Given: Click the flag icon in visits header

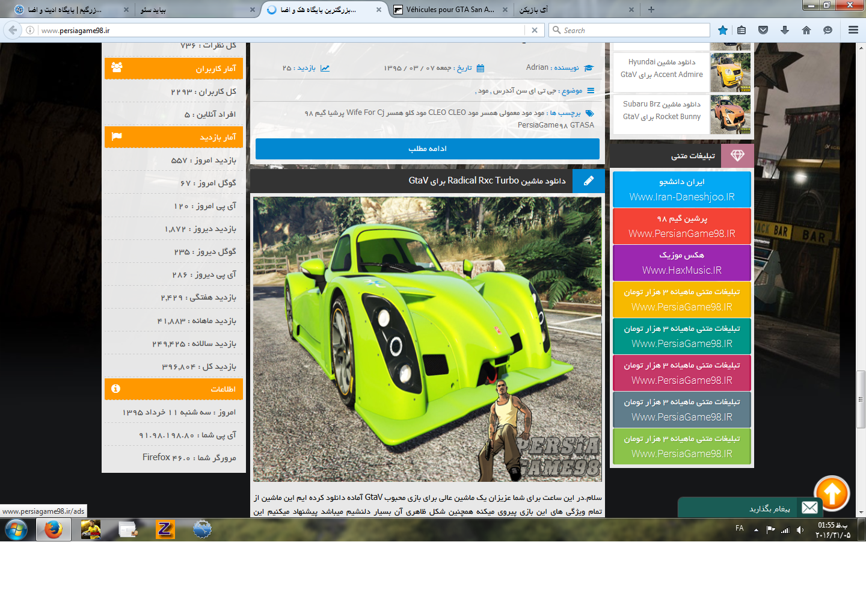Looking at the screenshot, I should pos(117,137).
